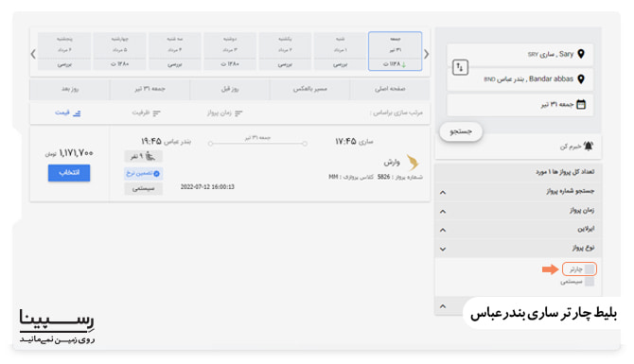Expand the ایرلاین airline filter section
Viewport: 634px width, 364px height.
coord(518,229)
